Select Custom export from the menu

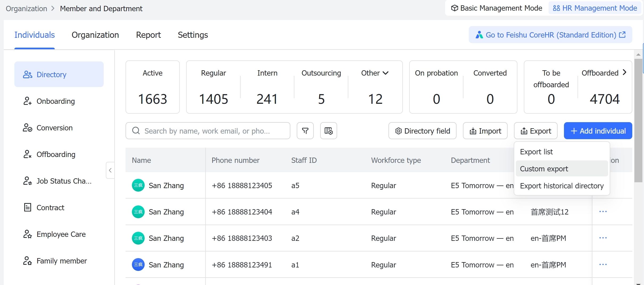point(544,169)
